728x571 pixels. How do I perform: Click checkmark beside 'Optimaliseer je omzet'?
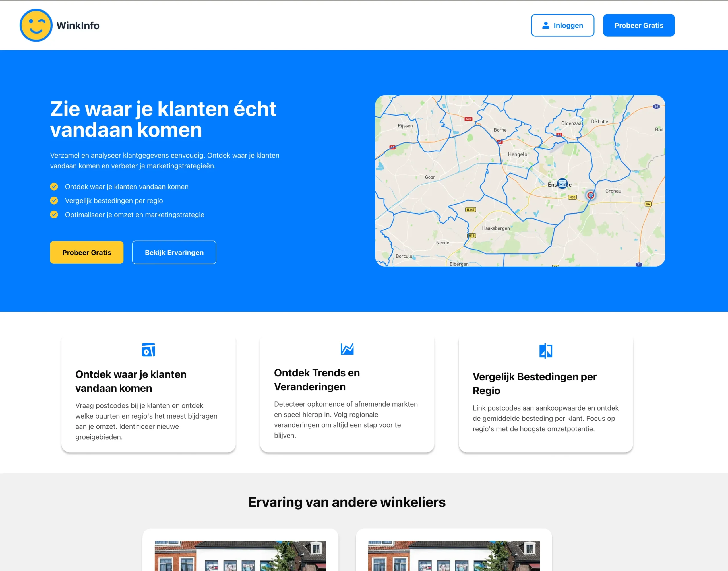tap(54, 215)
